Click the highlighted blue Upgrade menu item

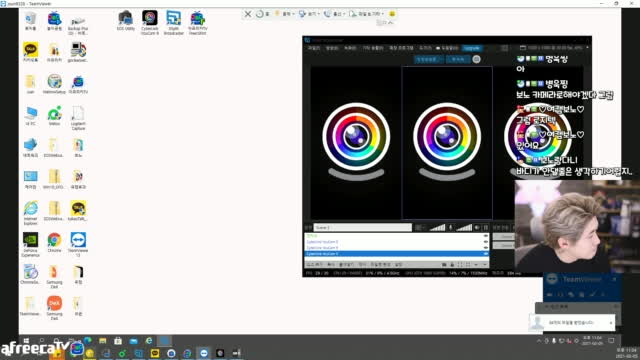point(472,48)
